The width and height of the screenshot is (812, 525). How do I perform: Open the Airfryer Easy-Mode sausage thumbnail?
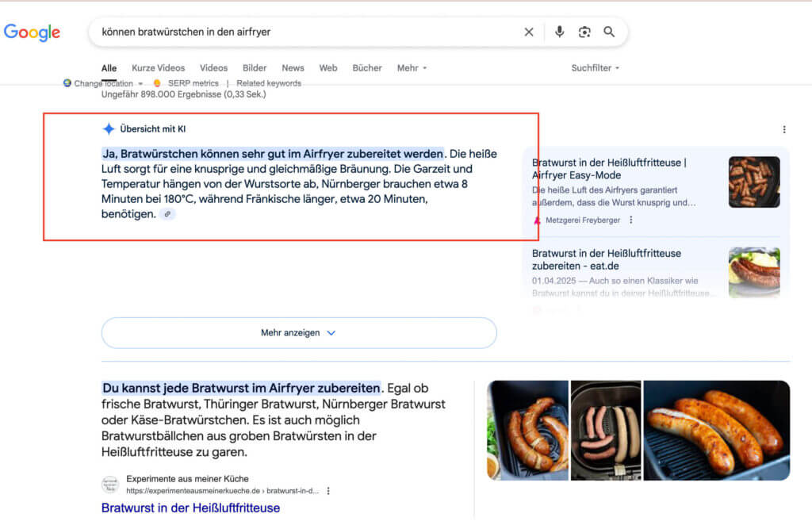pos(753,182)
